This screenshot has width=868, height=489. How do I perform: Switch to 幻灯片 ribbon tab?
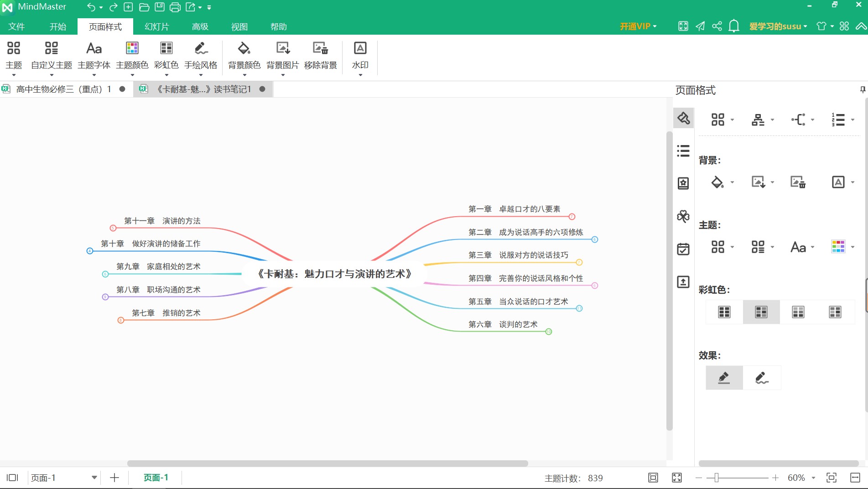157,26
